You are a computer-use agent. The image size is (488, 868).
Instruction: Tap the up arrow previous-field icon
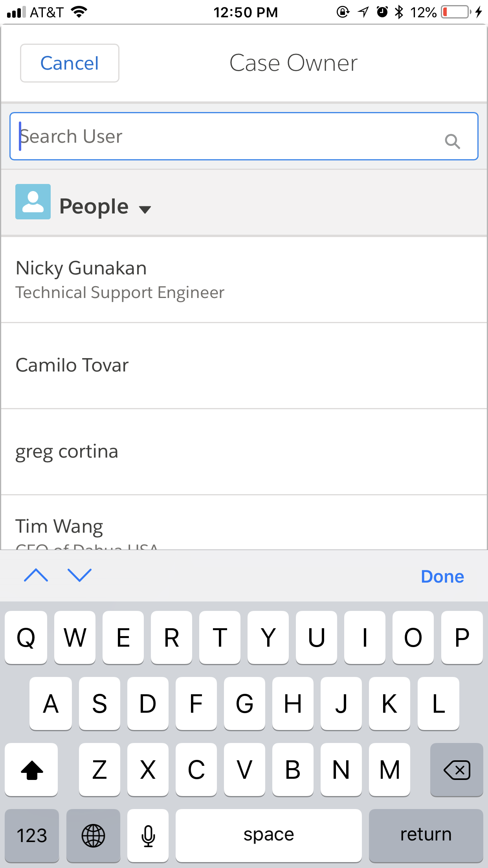click(36, 576)
